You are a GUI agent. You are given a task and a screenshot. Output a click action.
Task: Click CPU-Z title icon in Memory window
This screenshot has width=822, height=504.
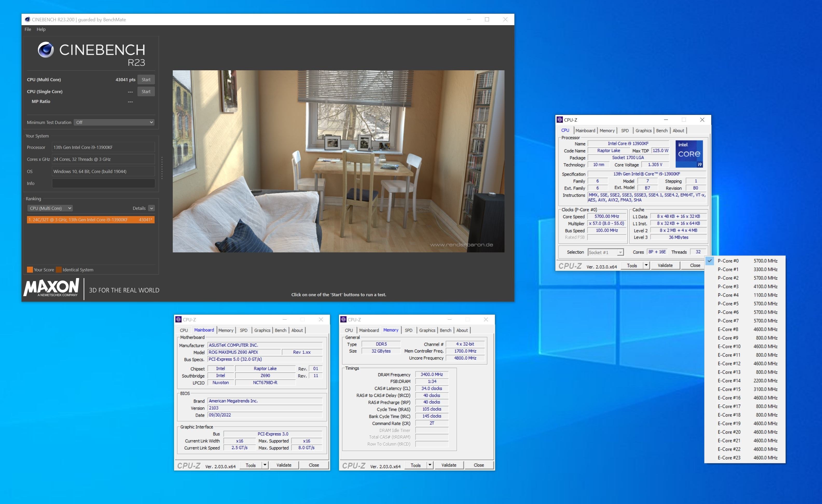343,320
